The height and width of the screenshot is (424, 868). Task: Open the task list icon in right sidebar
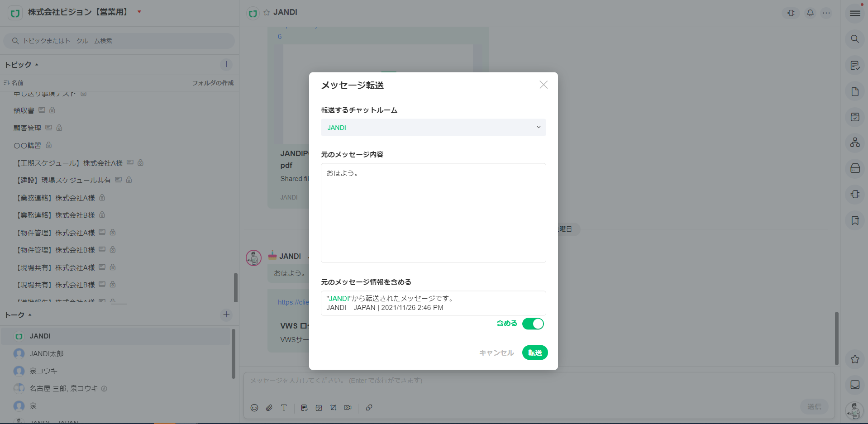tap(855, 66)
